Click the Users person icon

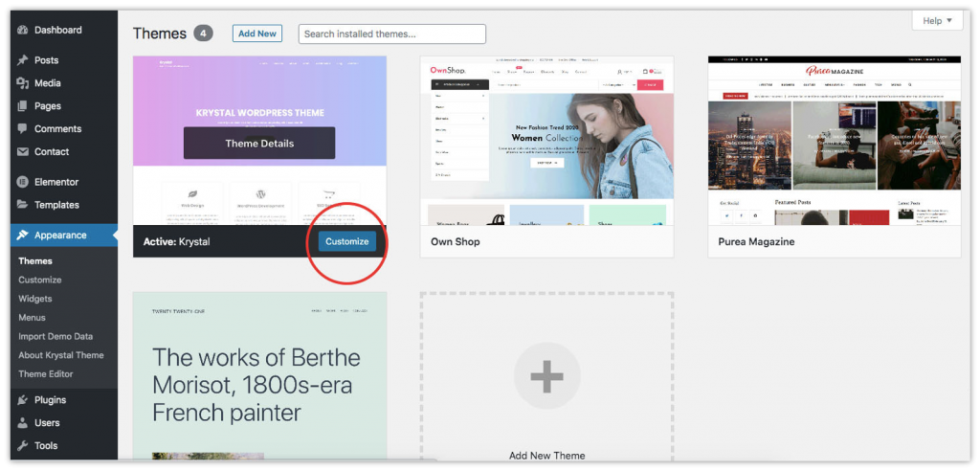tap(23, 423)
